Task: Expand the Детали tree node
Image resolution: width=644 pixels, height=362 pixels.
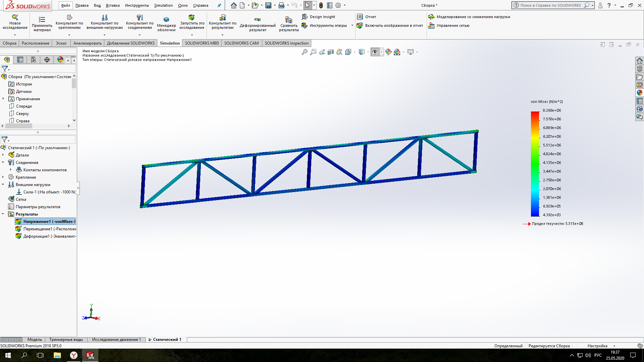Action: [x=3, y=155]
